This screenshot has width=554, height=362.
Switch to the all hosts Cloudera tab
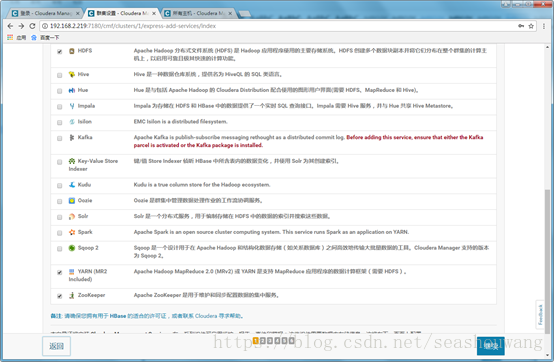tap(198, 13)
